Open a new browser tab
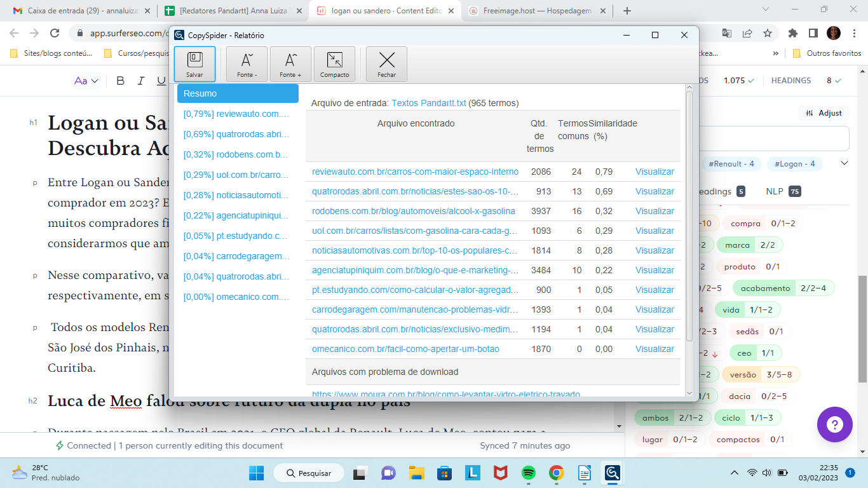This screenshot has height=488, width=868. point(627,11)
